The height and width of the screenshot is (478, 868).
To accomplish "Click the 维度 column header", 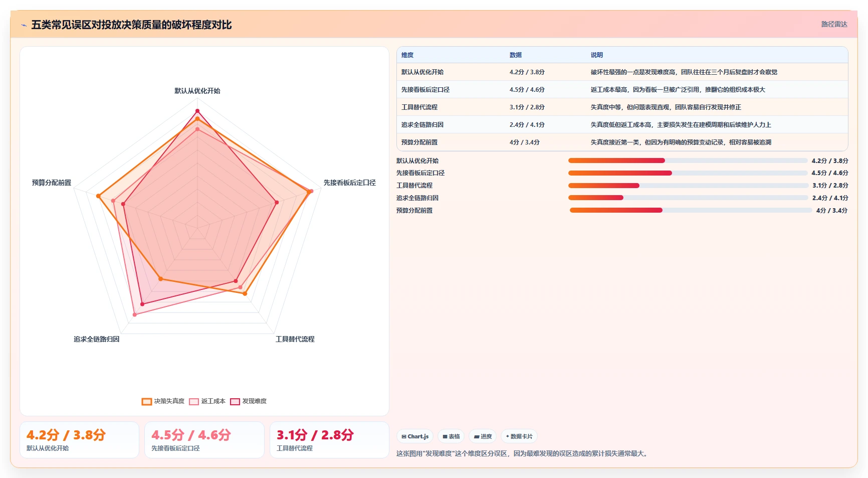I will 407,55.
